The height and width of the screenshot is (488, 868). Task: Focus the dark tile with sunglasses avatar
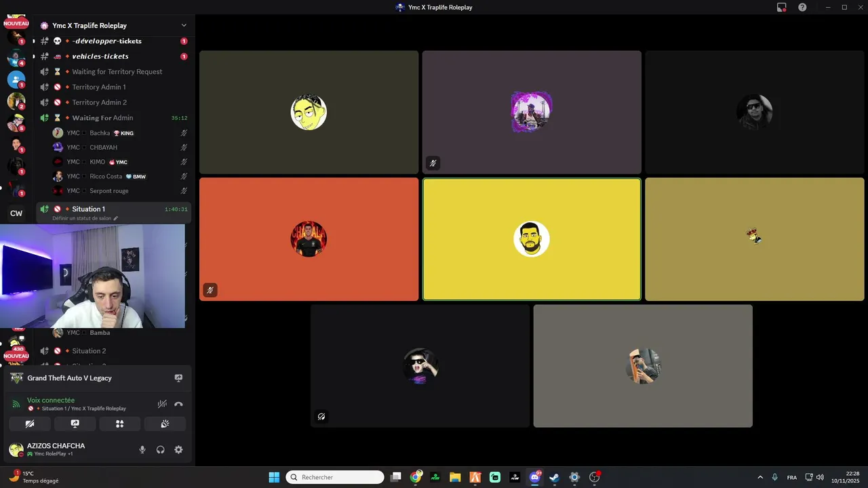755,112
